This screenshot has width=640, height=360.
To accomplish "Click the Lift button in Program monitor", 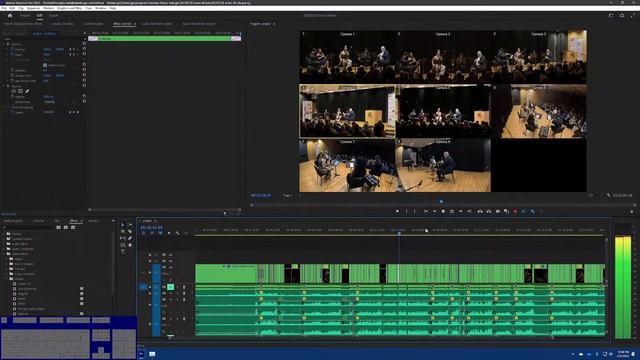I will [480, 211].
